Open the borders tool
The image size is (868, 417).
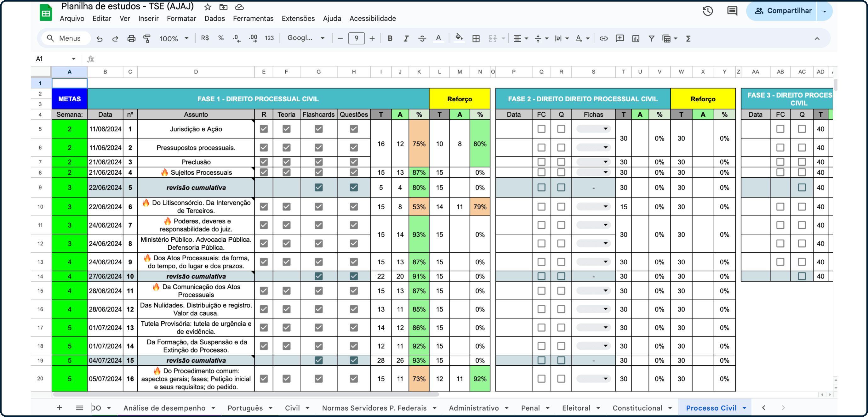point(476,38)
